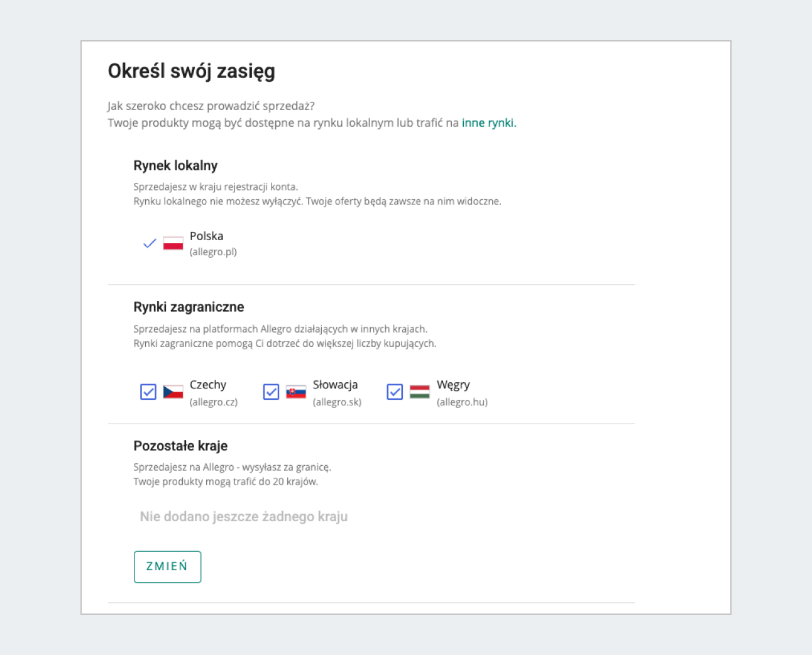
Task: Click the "Rynek lokalny" section heading
Action: (x=175, y=165)
